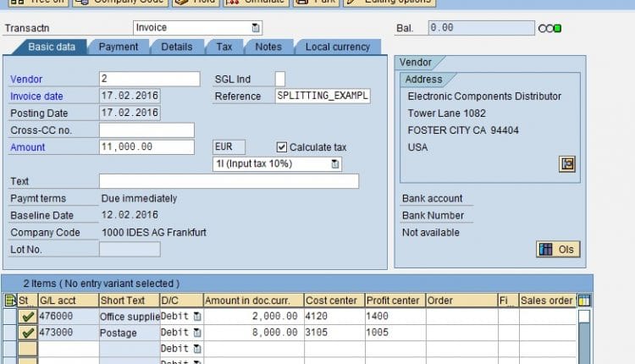Click the cost center cell 3105
Image resolution: width=635 pixels, height=364 pixels.
[334, 333]
